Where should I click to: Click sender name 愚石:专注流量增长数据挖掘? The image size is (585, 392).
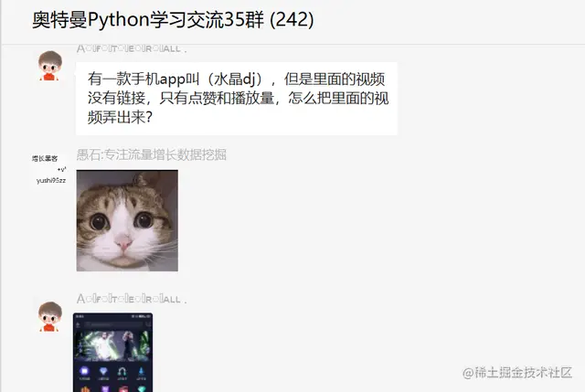click(x=152, y=154)
